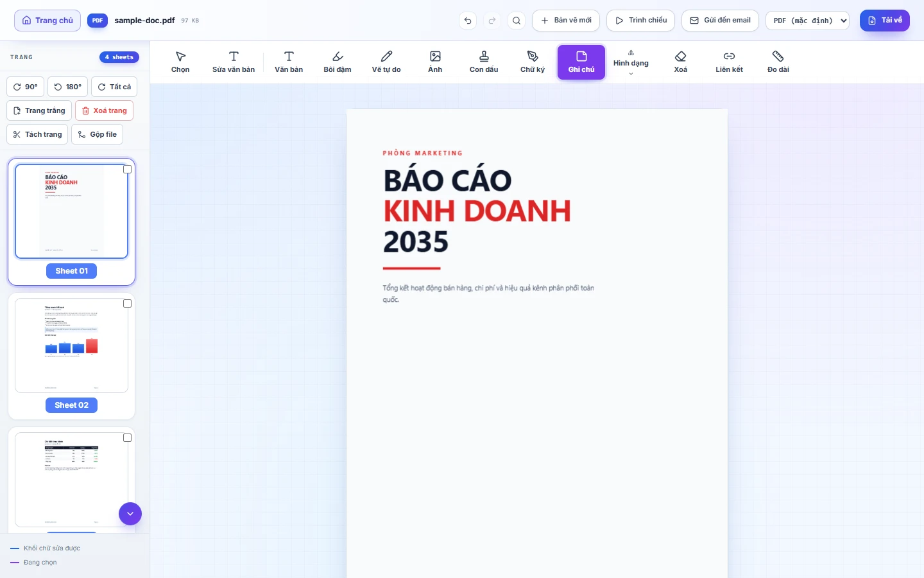Viewport: 924px width, 578px height.
Task: Activate the Sửa văn bản edit text tool
Action: [x=234, y=62]
